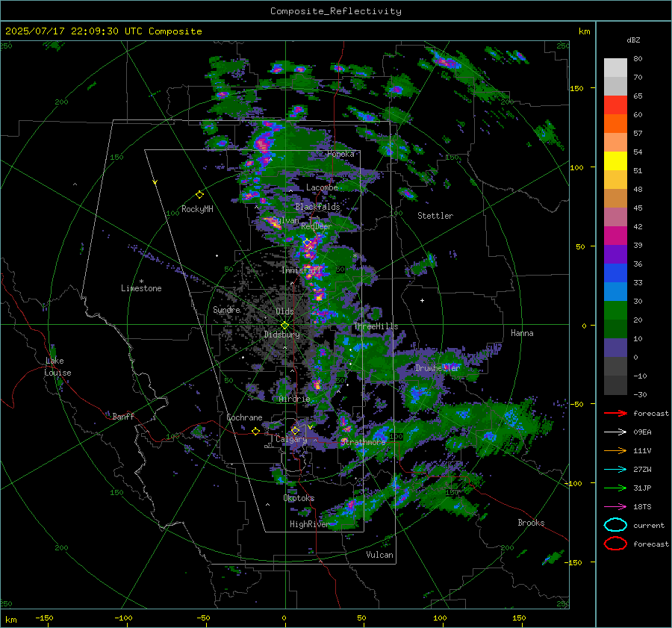Click yellow diamond marker above Calgary
Screen dimensions: 672x628
pyautogui.click(x=295, y=430)
